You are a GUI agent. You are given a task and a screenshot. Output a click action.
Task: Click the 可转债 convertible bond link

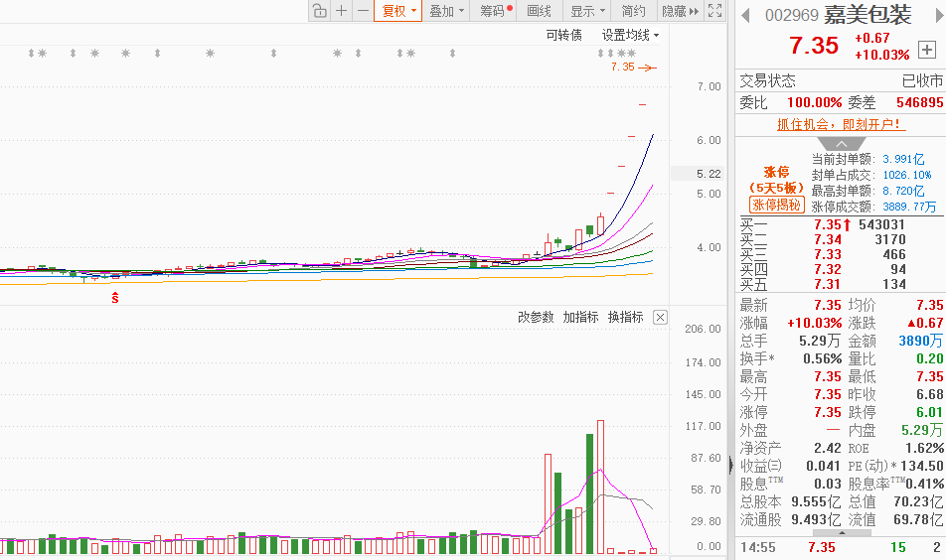563,35
